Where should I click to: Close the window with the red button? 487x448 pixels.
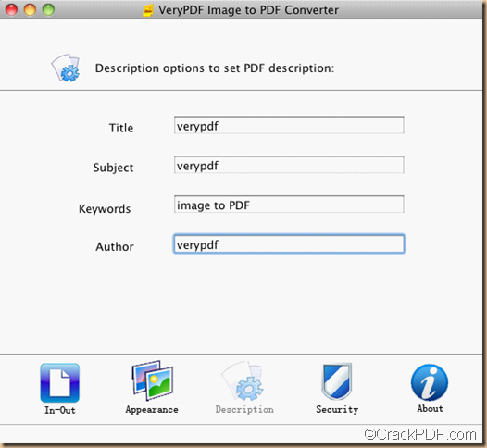tap(11, 9)
